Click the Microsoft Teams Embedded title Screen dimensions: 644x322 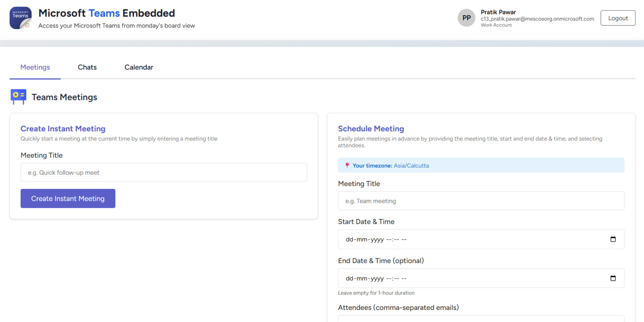107,13
